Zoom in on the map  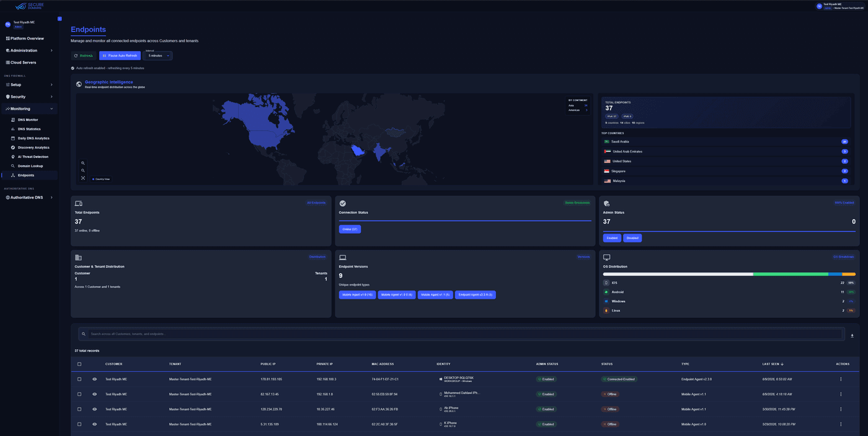(83, 163)
